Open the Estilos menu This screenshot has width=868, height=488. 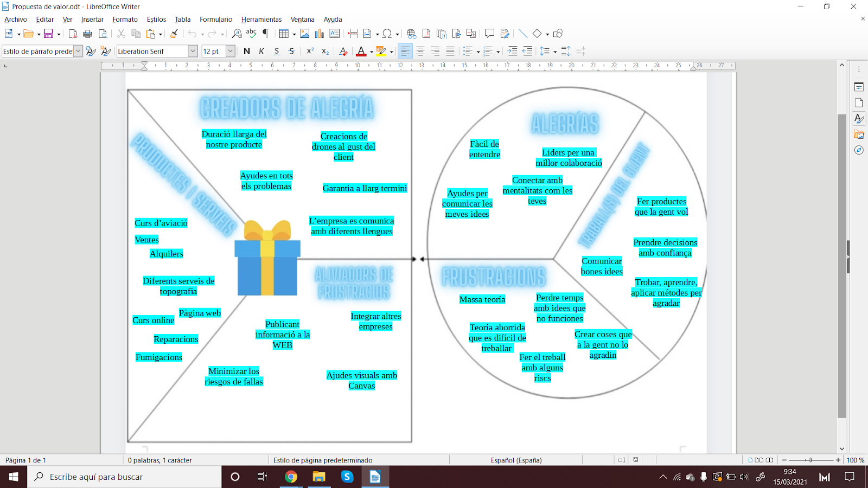pos(156,19)
